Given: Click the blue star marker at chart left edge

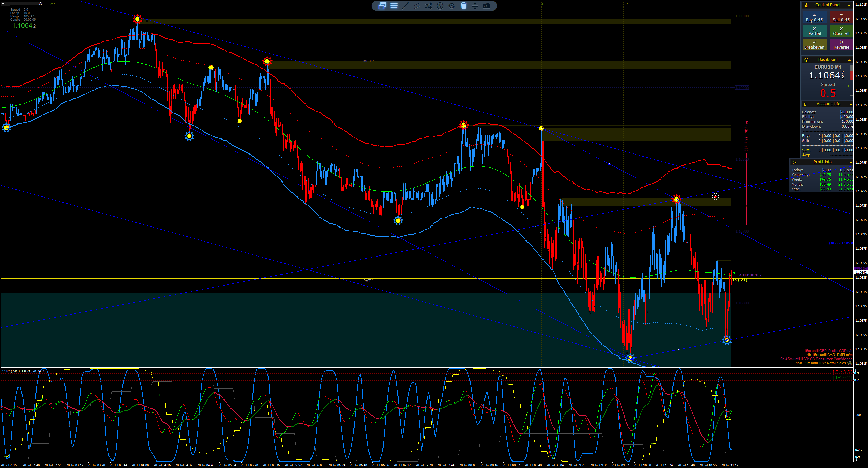Looking at the screenshot, I should pos(6,127).
